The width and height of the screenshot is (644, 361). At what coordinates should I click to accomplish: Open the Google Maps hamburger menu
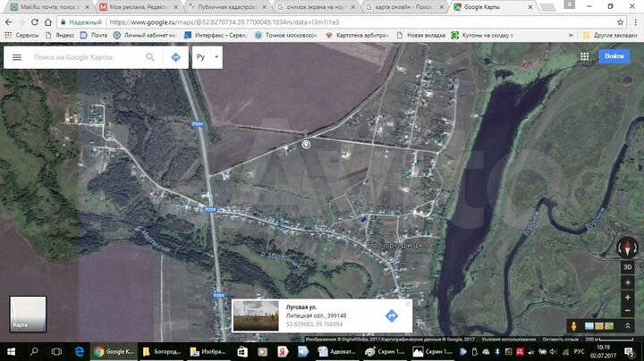point(17,57)
